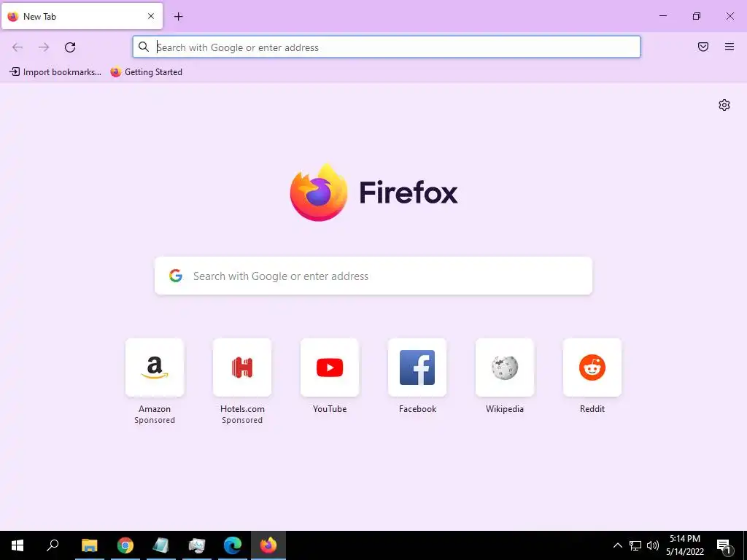Click the Wikipedia label under the tile

(505, 409)
